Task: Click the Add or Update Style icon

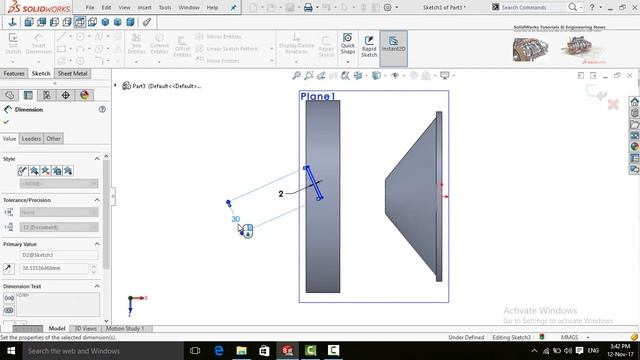Action: [34, 171]
